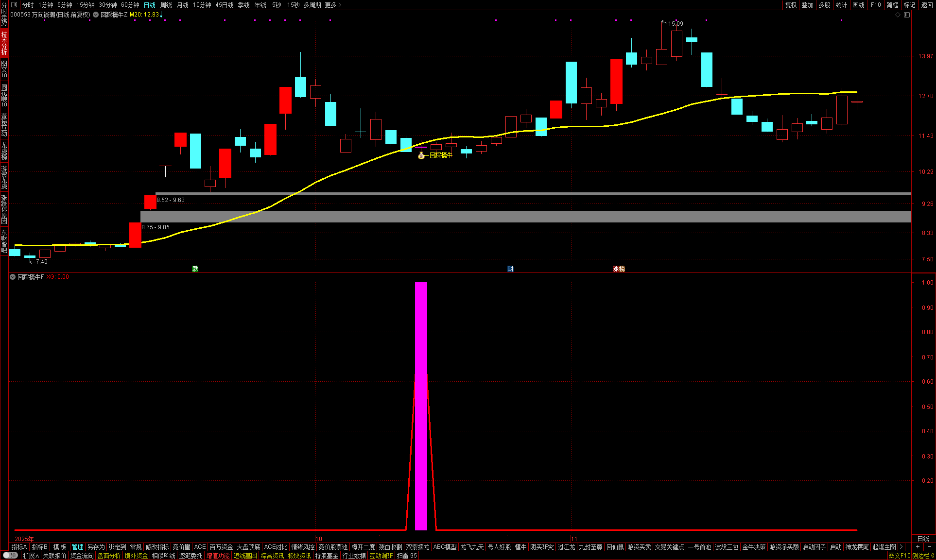Toggle the 复权 price adjustment button
The height and width of the screenshot is (560, 936).
click(791, 5)
